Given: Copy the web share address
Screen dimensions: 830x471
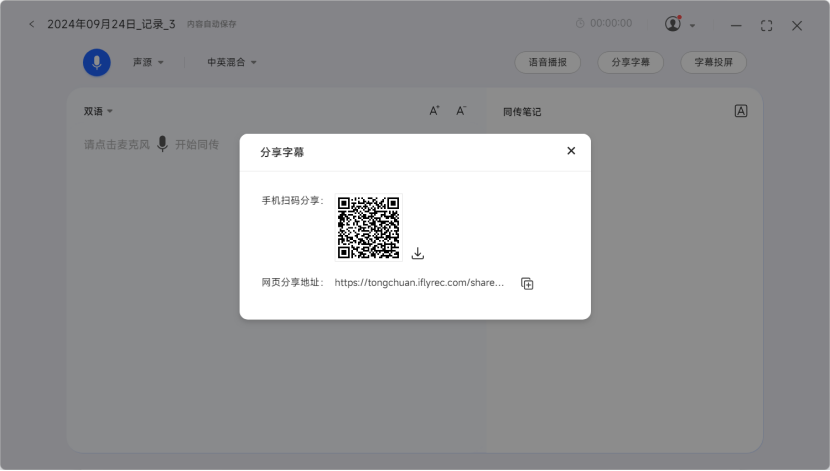Looking at the screenshot, I should coord(527,284).
